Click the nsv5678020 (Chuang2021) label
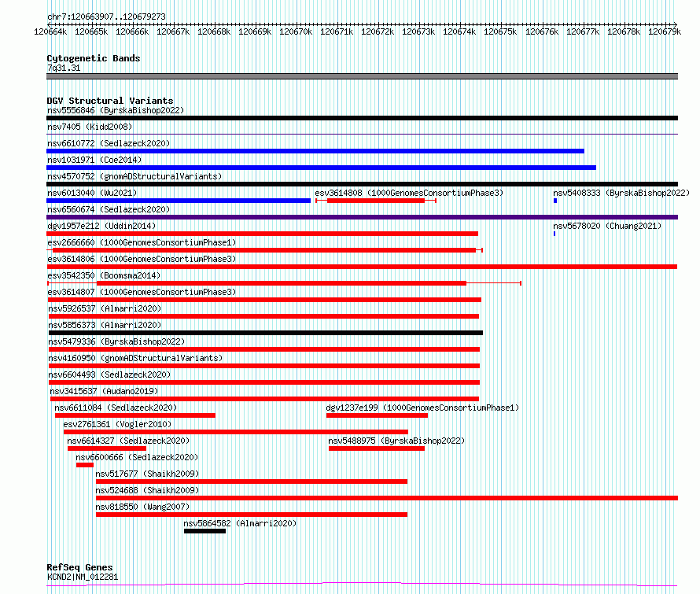The image size is (700, 594). point(607,226)
